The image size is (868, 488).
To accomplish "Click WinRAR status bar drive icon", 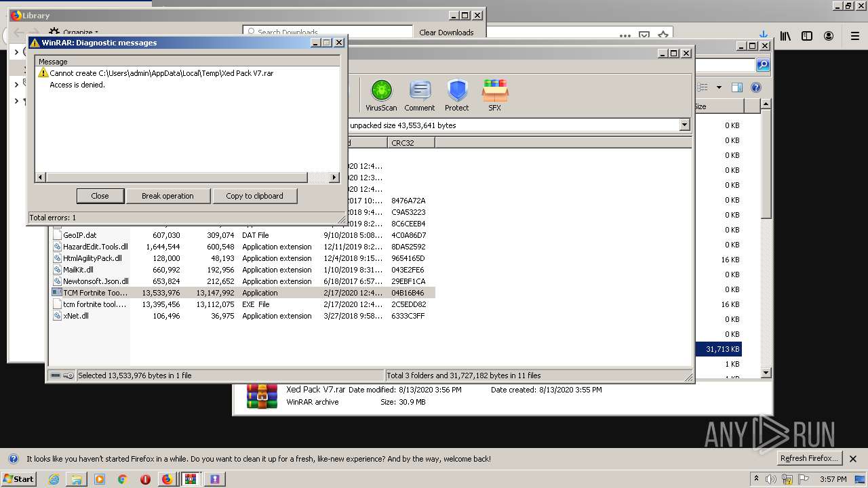I will click(56, 375).
